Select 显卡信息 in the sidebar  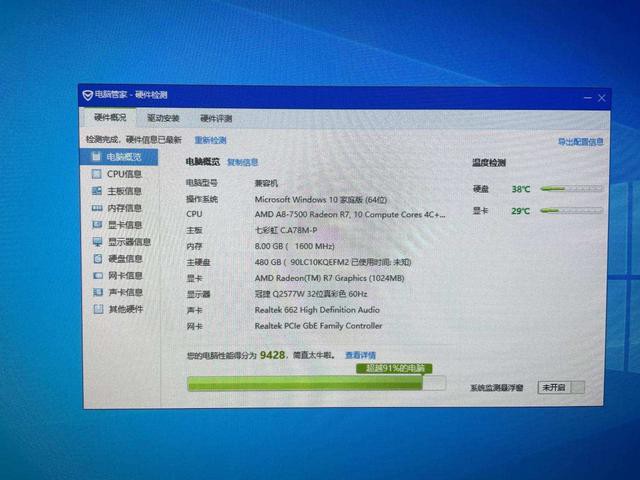click(x=125, y=225)
